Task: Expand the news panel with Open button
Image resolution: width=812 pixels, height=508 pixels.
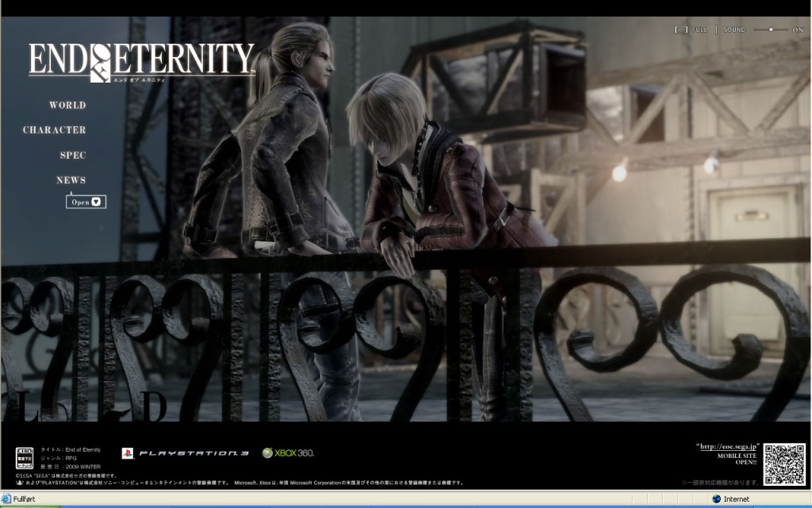Action: (x=86, y=202)
